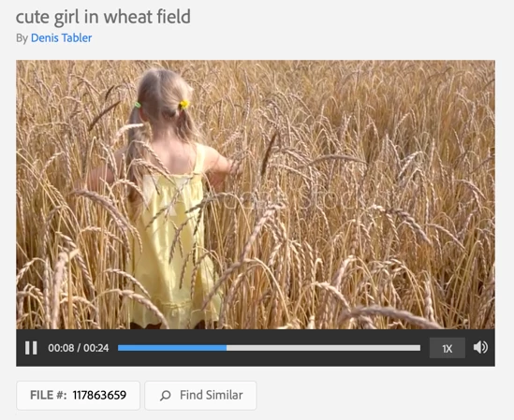Image resolution: width=514 pixels, height=420 pixels.
Task: Click the blue played portion of timeline
Action: click(172, 348)
